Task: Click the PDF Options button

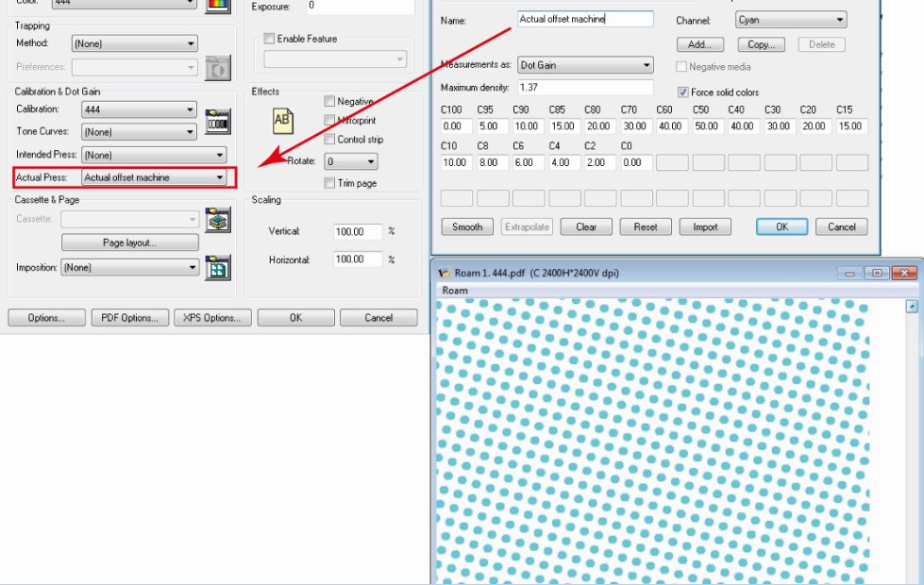Action: coord(129,318)
